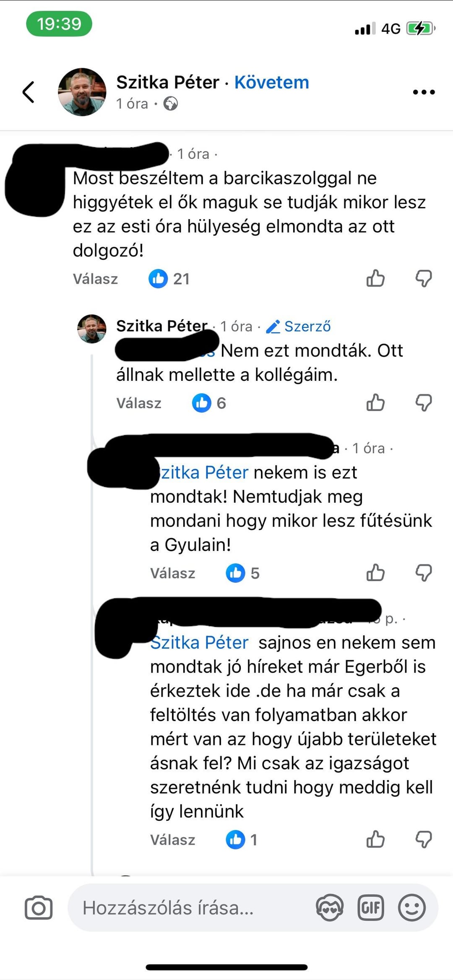The image size is (453, 980).
Task: Open the emoji smiley picker
Action: pyautogui.click(x=412, y=908)
